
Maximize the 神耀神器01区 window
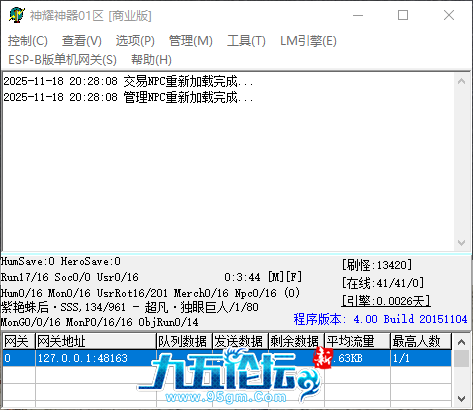(x=403, y=15)
